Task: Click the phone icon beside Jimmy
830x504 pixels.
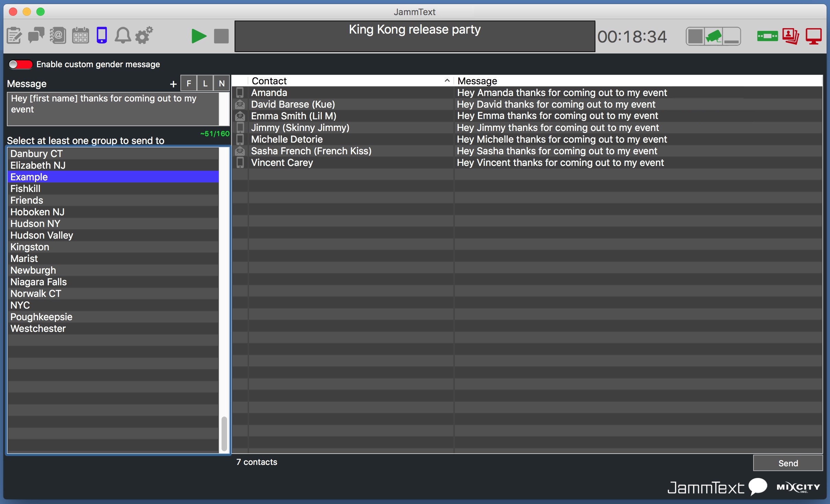Action: coord(240,128)
